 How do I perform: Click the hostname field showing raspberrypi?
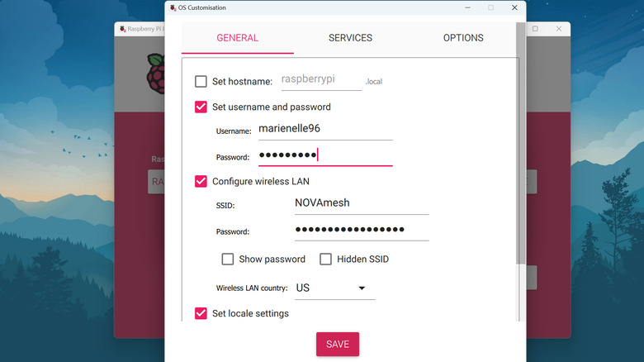point(321,80)
